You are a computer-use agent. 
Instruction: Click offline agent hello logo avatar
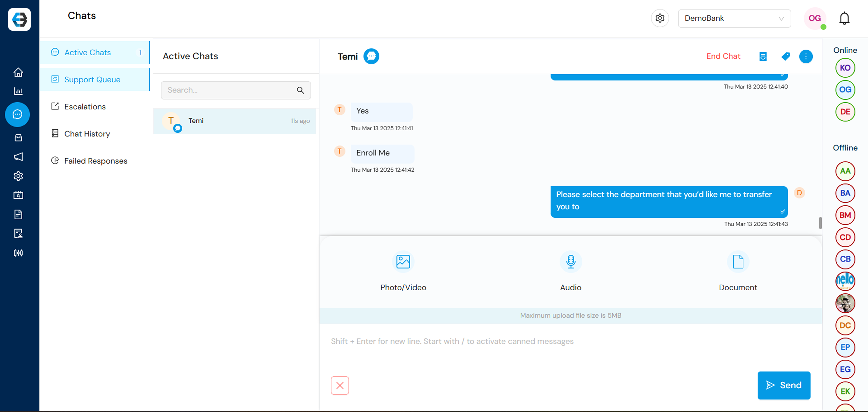pos(845,281)
